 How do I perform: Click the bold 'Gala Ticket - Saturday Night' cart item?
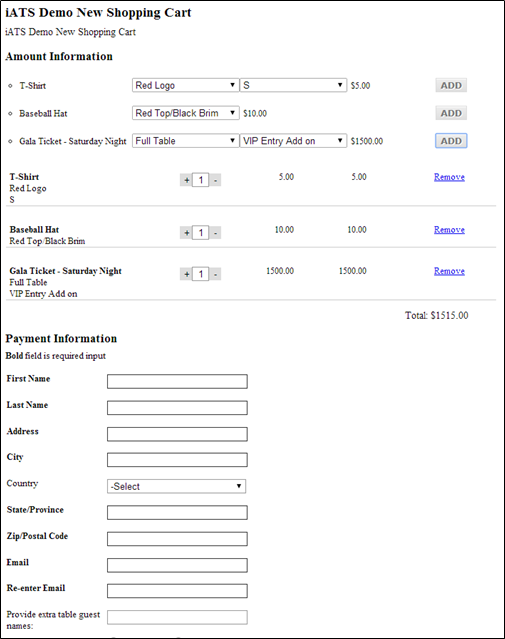point(66,271)
